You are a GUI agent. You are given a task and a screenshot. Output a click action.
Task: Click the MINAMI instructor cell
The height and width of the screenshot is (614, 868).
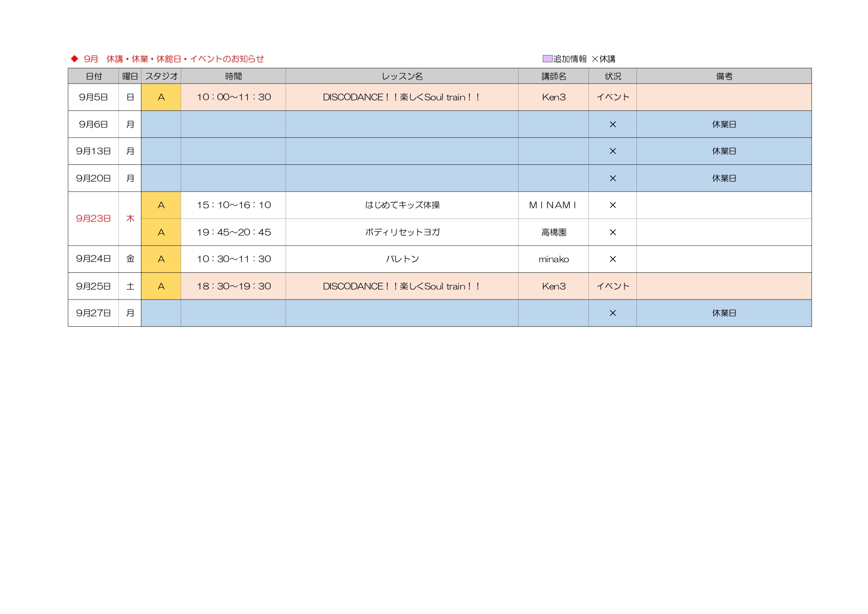pos(554,205)
